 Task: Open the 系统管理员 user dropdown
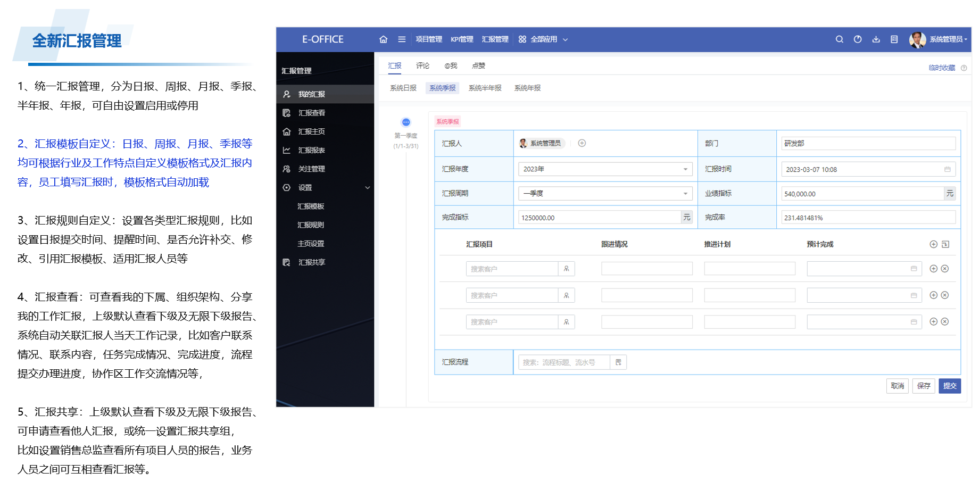[949, 39]
